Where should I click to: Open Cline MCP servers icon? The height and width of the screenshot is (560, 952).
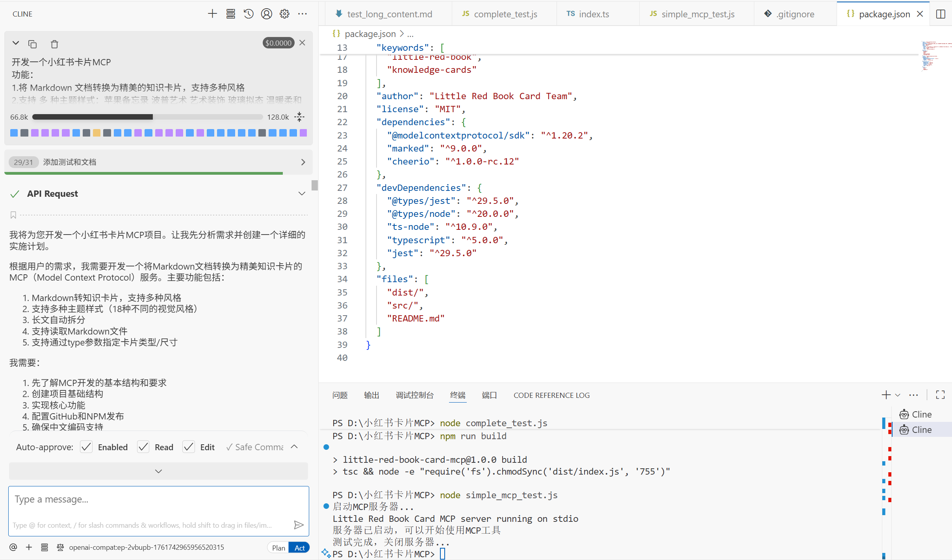231,14
